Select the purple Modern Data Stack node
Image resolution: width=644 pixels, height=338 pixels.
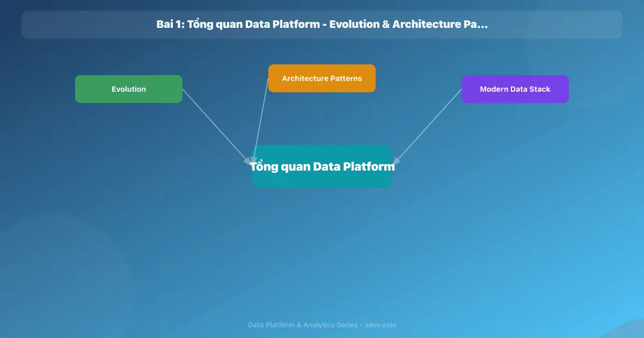[515, 89]
